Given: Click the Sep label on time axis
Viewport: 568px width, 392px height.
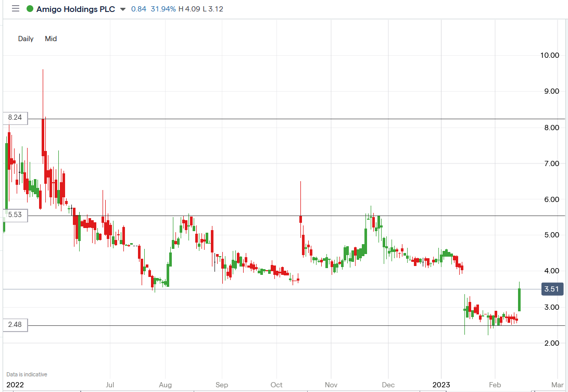Looking at the screenshot, I should 222,385.
